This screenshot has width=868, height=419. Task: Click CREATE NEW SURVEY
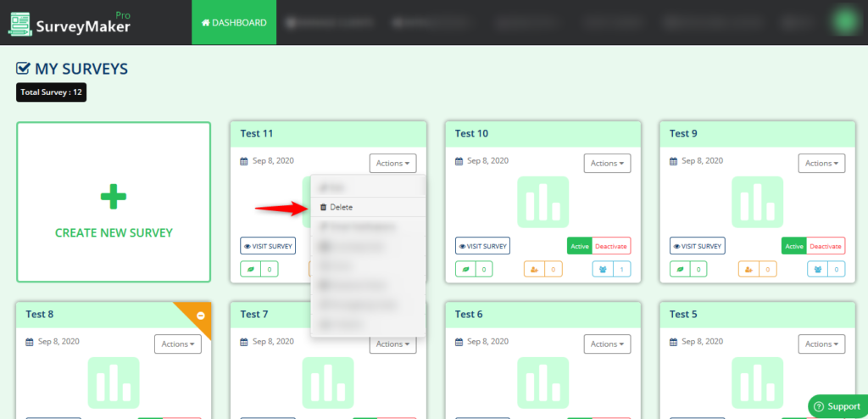(x=114, y=203)
